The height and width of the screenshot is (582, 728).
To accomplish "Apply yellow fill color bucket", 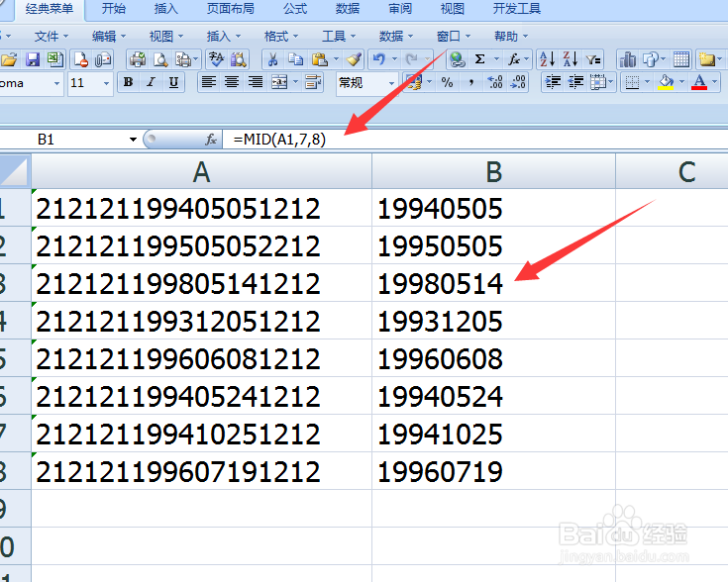I will [666, 82].
